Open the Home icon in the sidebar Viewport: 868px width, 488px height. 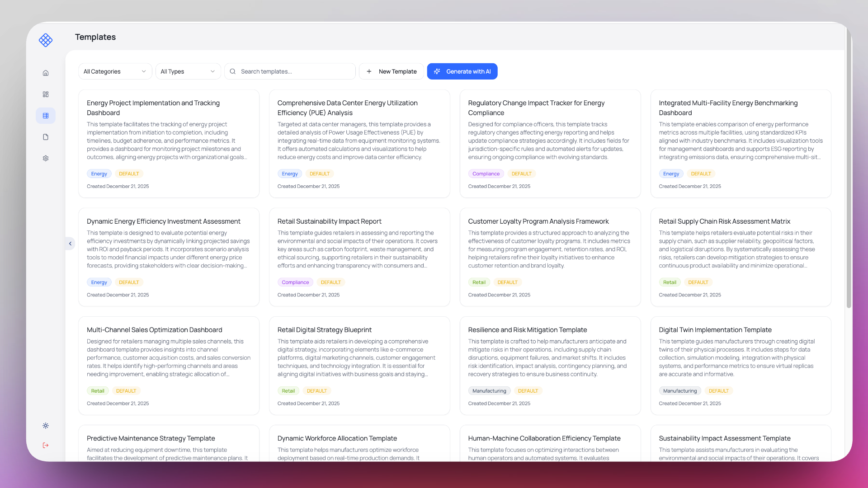tap(45, 72)
